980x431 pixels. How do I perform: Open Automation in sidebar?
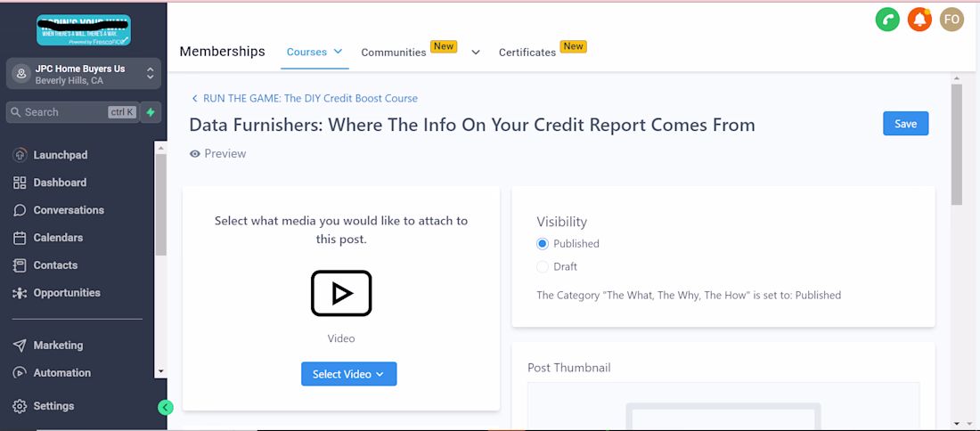[x=61, y=372]
